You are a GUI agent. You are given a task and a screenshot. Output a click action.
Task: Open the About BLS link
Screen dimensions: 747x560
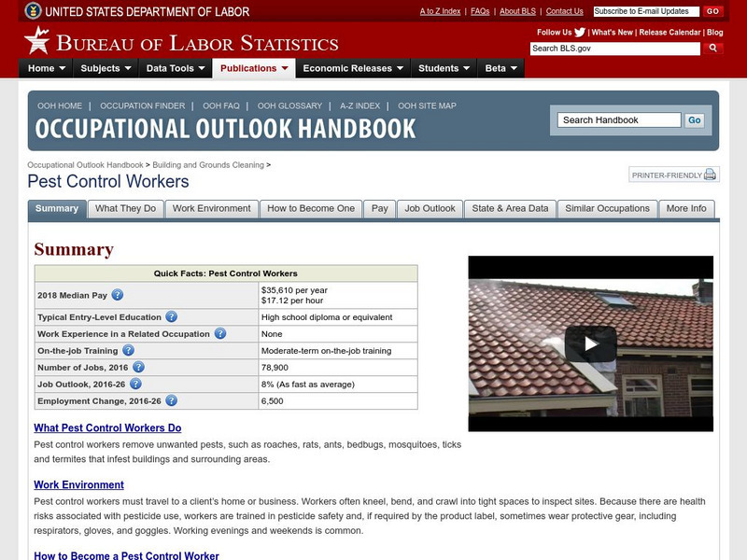pos(518,11)
